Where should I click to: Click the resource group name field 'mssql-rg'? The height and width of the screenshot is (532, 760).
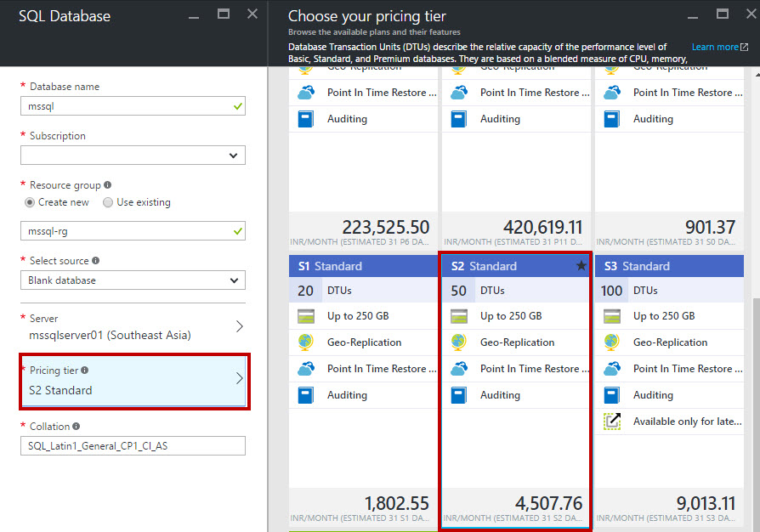(x=133, y=231)
